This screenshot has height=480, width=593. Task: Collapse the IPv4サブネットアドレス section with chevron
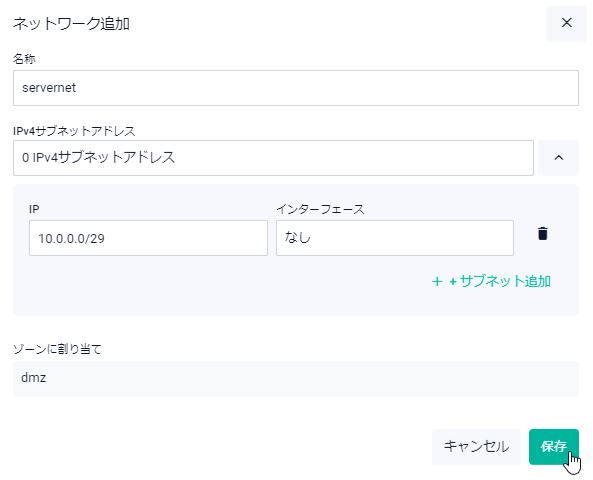tap(558, 158)
